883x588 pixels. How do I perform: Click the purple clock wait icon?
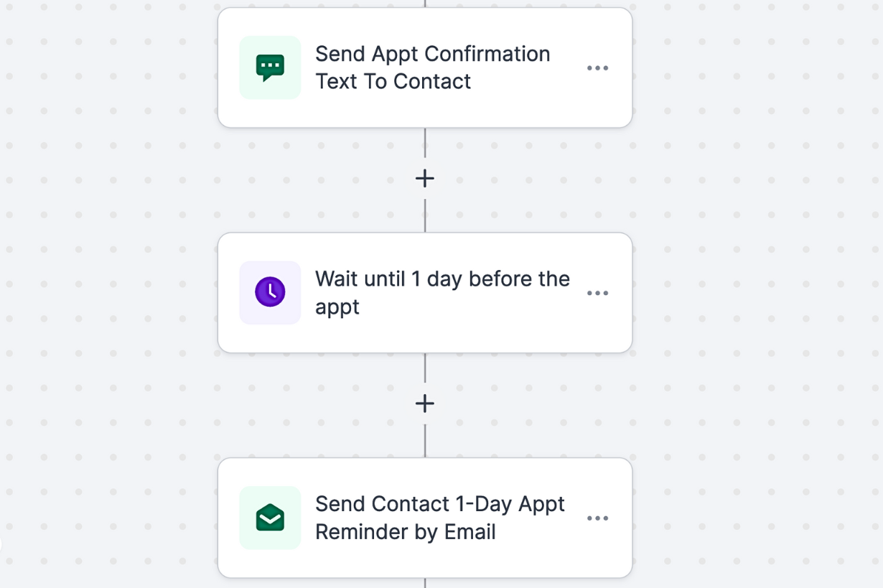point(270,292)
